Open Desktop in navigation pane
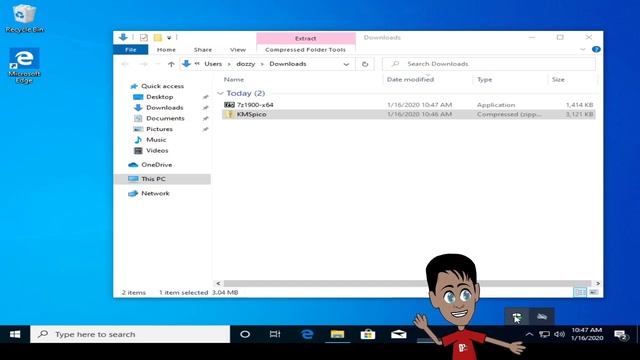This screenshot has width=640, height=360. click(159, 97)
